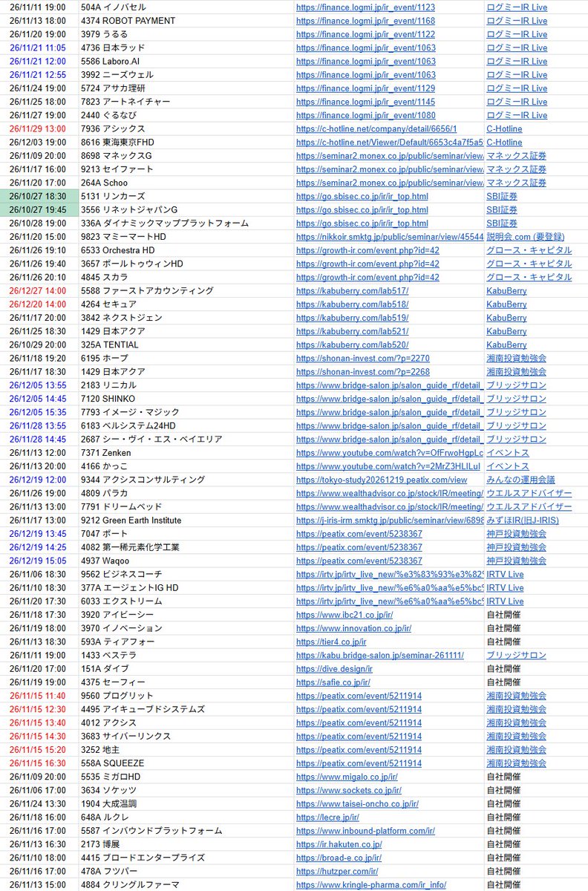The width and height of the screenshot is (588, 891).
Task: Click ブリッジサロン link for シー・ヴイ・エス・ベイエリア
Action: click(516, 440)
